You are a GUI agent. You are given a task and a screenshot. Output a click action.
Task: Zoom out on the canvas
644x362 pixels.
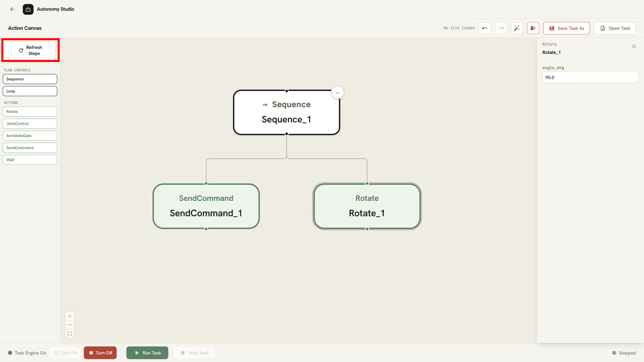tap(70, 325)
